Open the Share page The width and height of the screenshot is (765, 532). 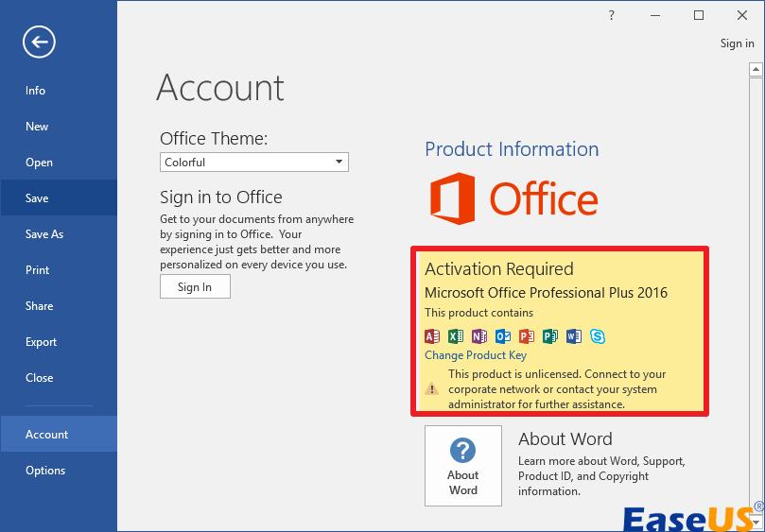[59, 306]
